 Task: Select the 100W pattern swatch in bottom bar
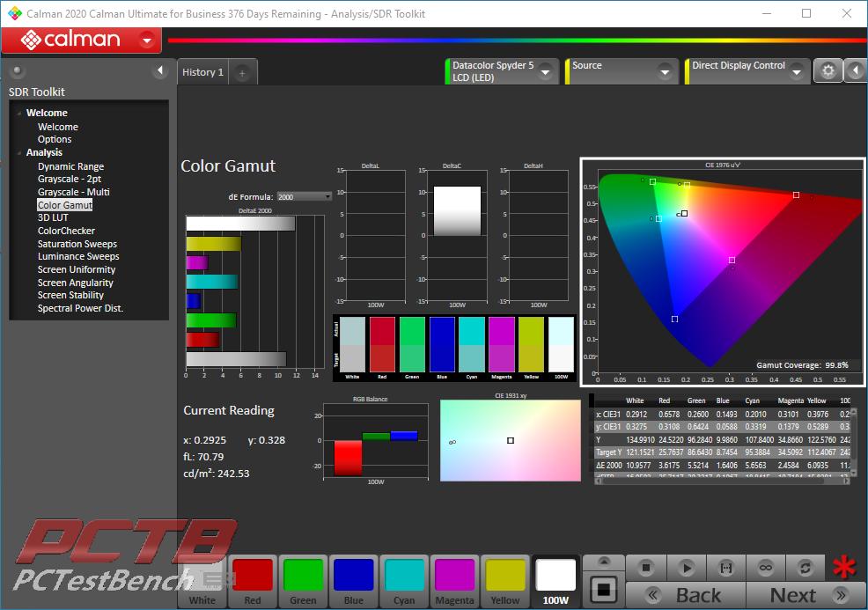click(x=555, y=581)
